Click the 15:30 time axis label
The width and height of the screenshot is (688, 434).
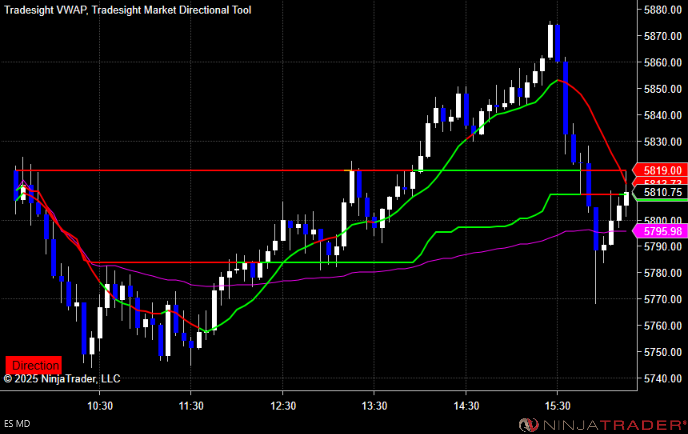pyautogui.click(x=558, y=406)
